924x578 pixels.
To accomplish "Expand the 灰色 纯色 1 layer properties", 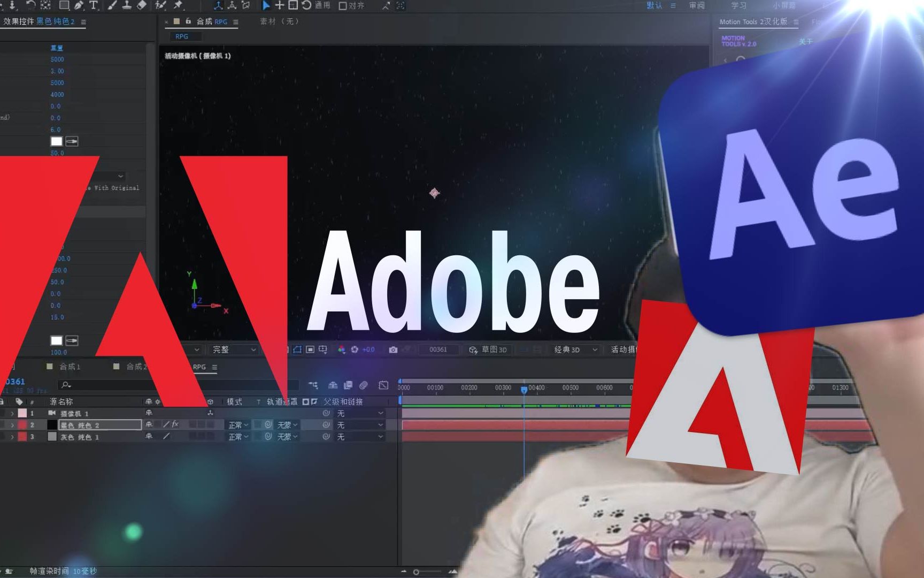I will coord(12,437).
